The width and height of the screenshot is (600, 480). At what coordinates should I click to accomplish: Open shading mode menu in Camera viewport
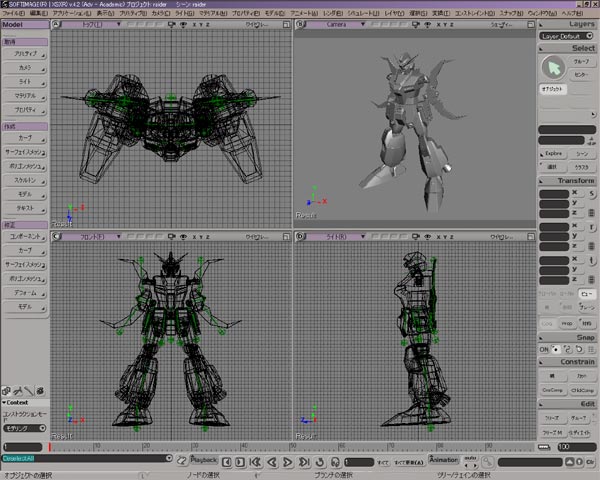pos(501,24)
